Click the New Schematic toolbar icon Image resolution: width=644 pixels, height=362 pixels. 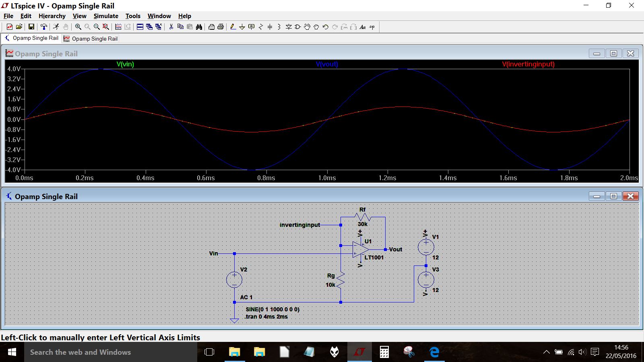click(x=9, y=27)
